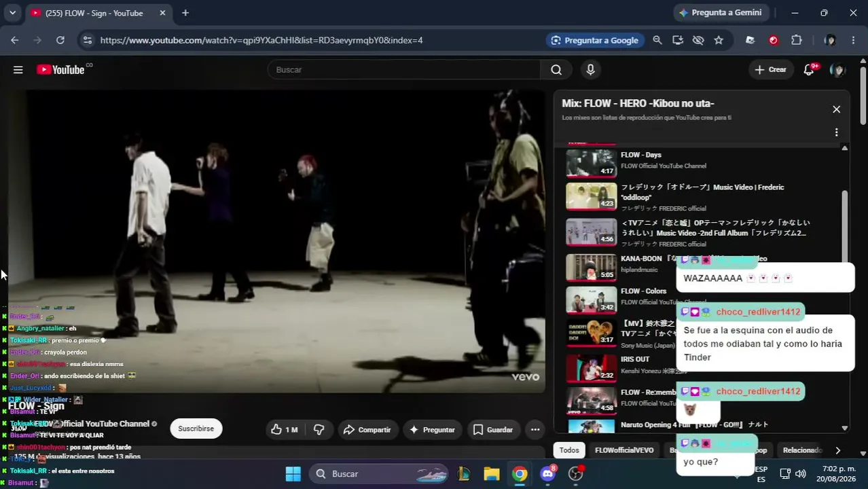Open File Explorer from taskbar
The width and height of the screenshot is (868, 489).
pyautogui.click(x=492, y=474)
